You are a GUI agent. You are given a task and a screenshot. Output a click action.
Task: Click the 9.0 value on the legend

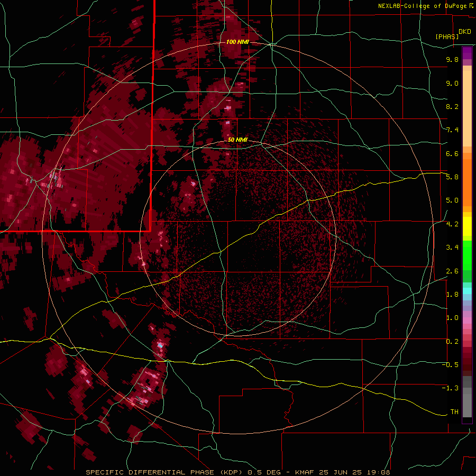(x=452, y=83)
